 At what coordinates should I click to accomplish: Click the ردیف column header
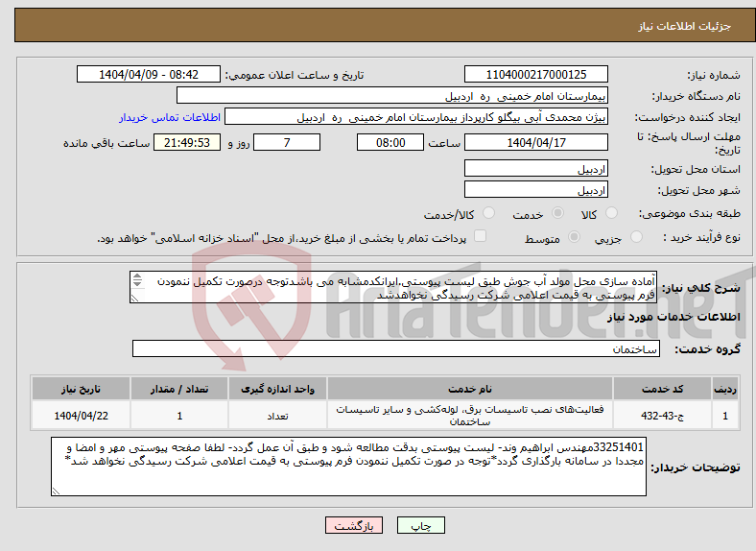(725, 389)
